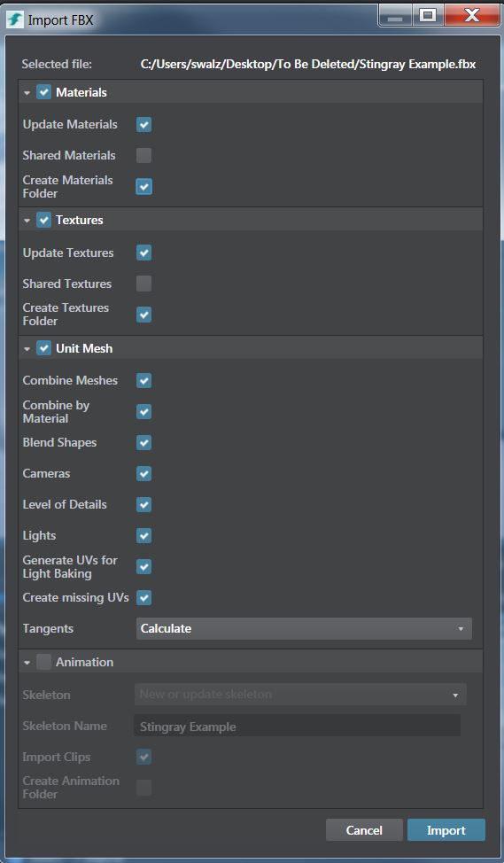Viewport: 504px width, 863px height.
Task: Collapse the Animation section arrow
Action: [x=27, y=663]
